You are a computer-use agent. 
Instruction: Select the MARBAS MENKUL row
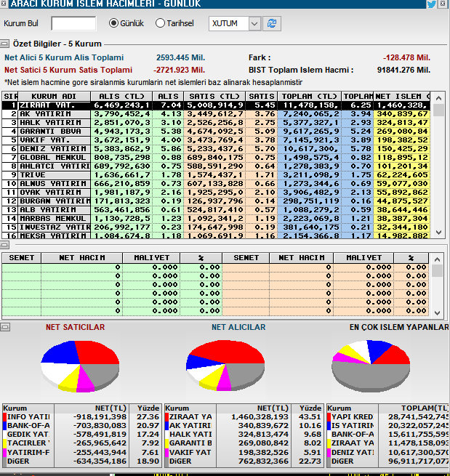tap(216, 219)
